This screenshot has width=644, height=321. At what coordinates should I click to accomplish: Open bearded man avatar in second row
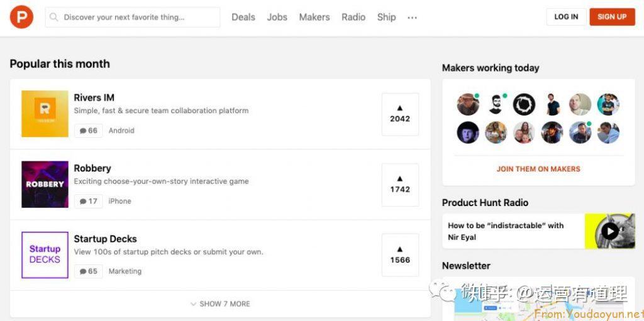click(x=552, y=133)
